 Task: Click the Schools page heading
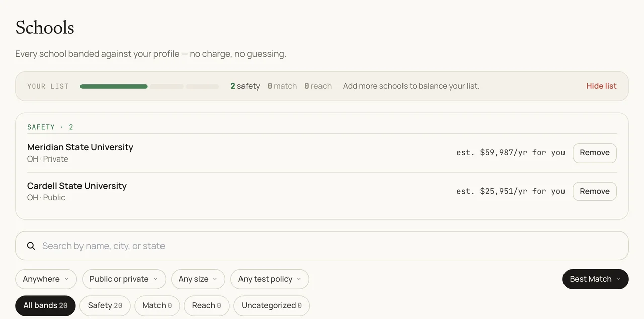click(45, 27)
